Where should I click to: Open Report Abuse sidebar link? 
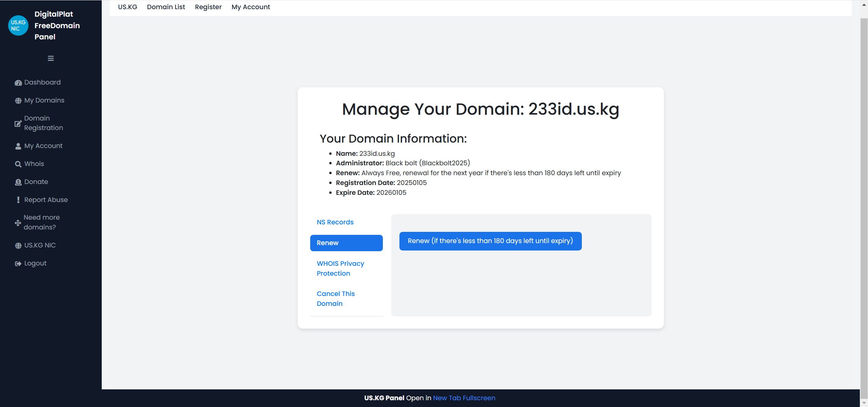[46, 200]
